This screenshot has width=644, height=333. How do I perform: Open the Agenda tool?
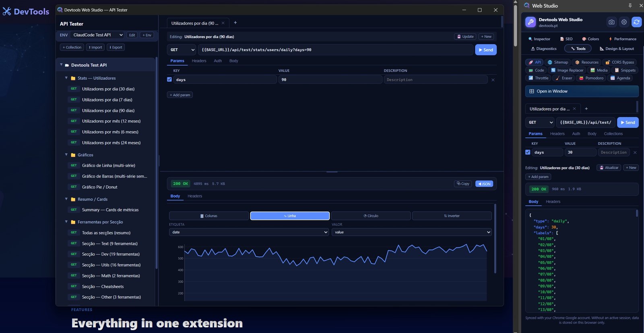[x=620, y=78]
